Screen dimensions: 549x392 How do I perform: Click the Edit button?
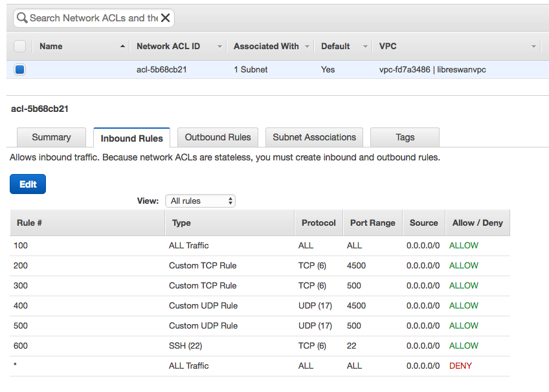tap(27, 184)
